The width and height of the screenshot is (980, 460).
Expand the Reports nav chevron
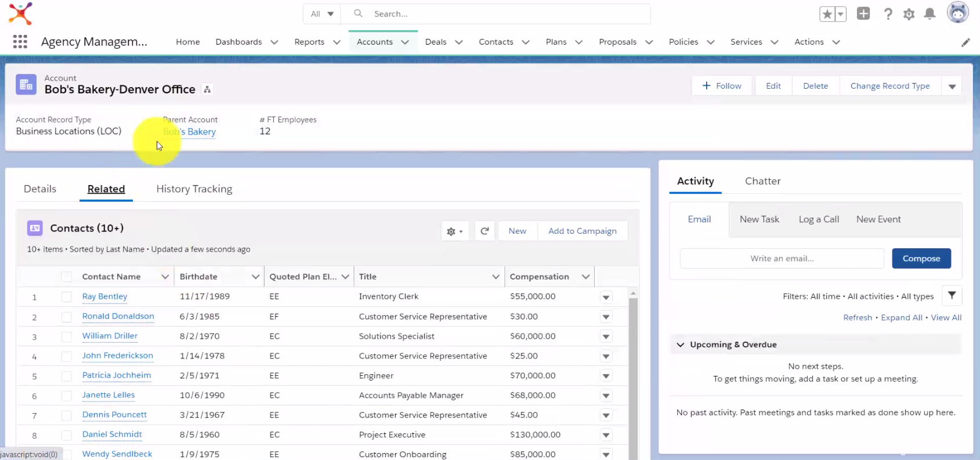(x=337, y=42)
